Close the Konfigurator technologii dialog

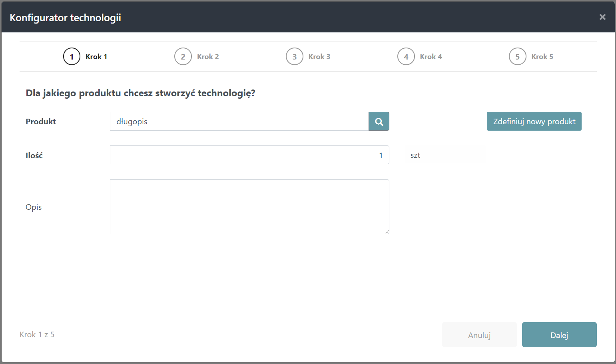point(602,17)
